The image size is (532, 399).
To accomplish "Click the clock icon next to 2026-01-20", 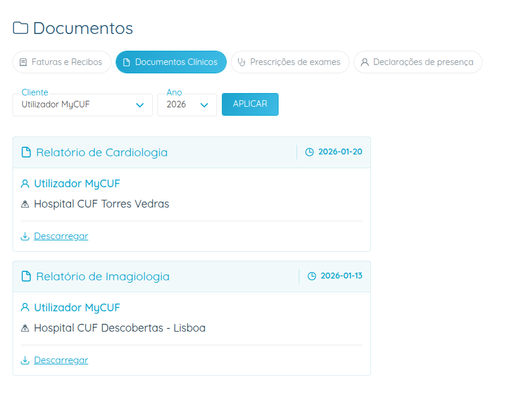I will (310, 152).
